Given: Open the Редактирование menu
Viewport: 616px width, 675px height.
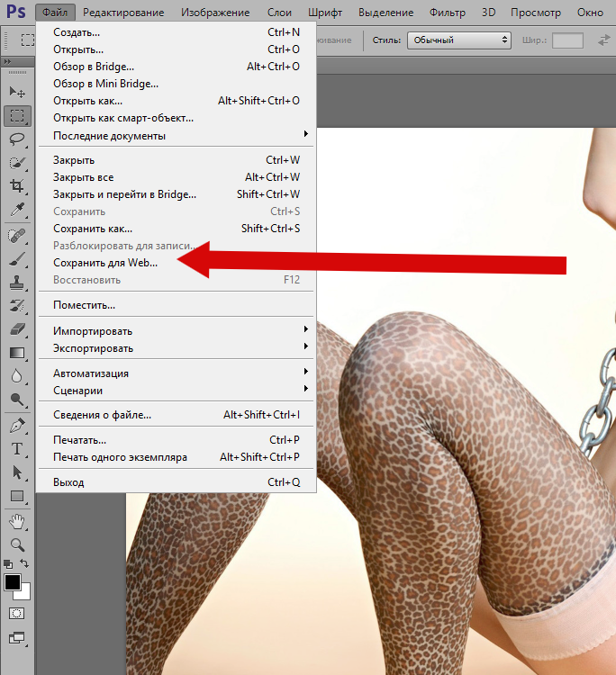Looking at the screenshot, I should click(x=123, y=13).
